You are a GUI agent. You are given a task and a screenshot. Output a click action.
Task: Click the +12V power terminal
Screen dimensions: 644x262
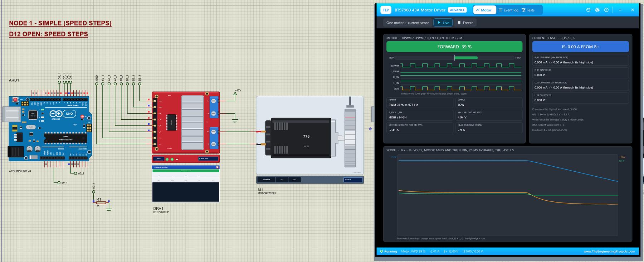235,93
